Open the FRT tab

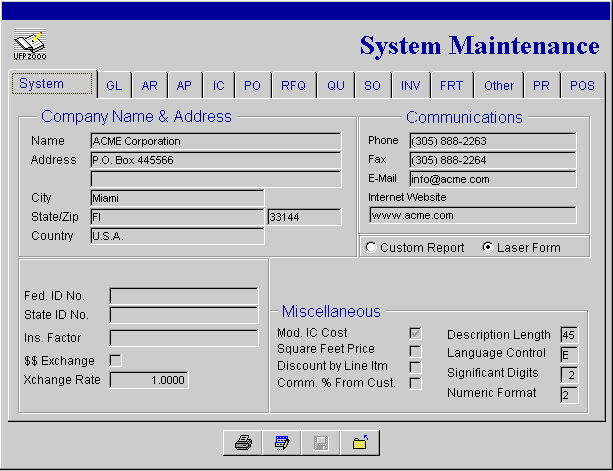point(452,86)
